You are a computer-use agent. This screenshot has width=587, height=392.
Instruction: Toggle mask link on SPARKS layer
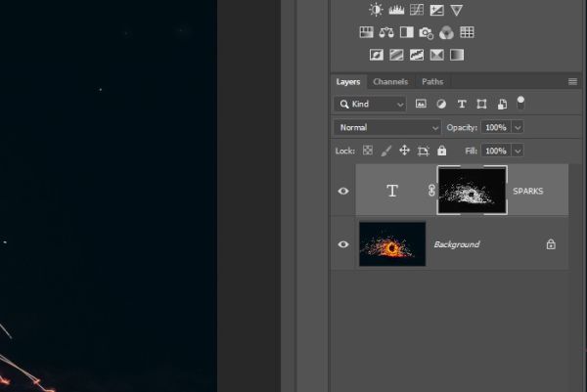(431, 191)
